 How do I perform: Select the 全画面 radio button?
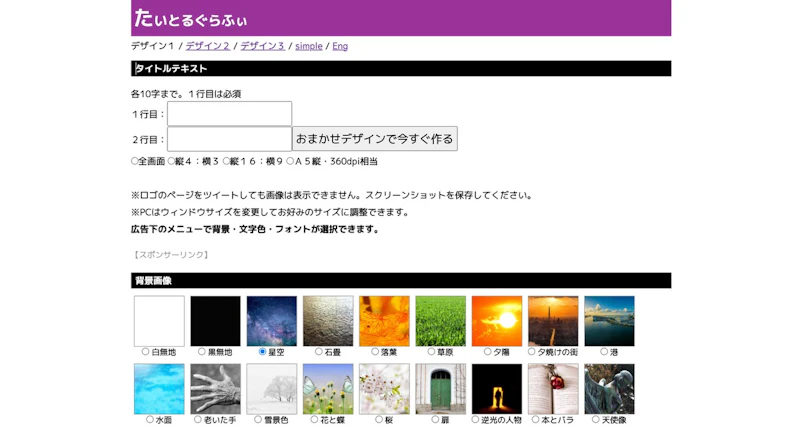click(135, 161)
